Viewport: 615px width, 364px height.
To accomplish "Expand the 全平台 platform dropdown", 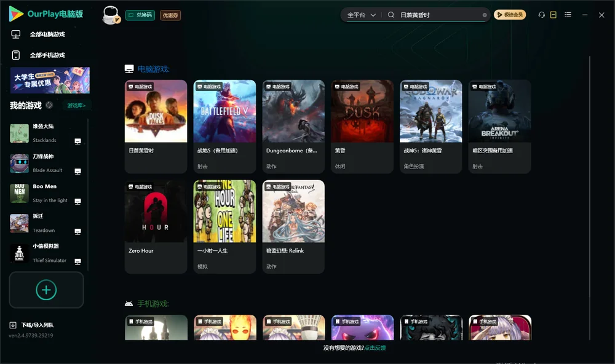I will (x=361, y=15).
